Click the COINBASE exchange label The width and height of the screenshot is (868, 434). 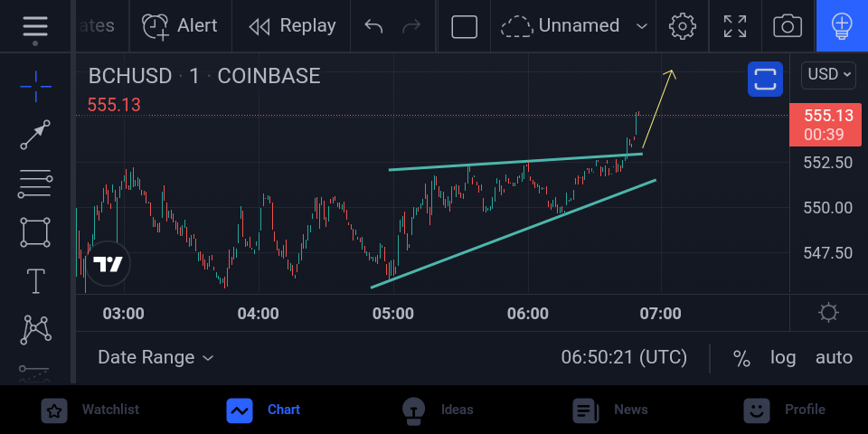pyautogui.click(x=269, y=76)
